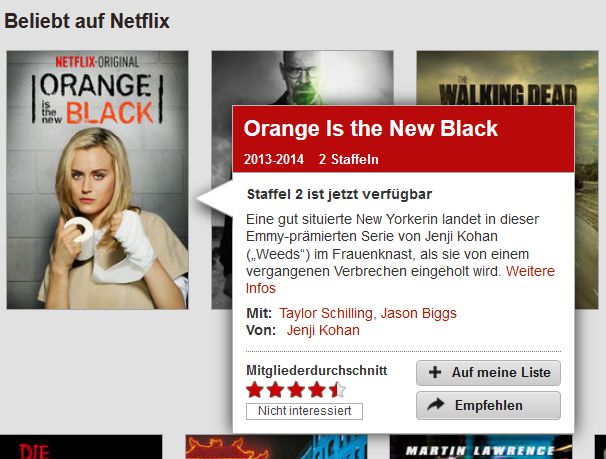Add show with Auf meine Liste button
The height and width of the screenshot is (459, 606).
click(488, 372)
